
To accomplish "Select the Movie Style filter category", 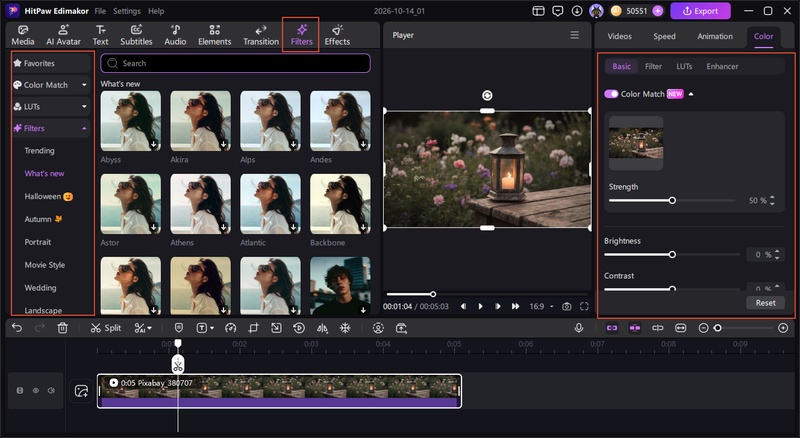I will click(45, 265).
